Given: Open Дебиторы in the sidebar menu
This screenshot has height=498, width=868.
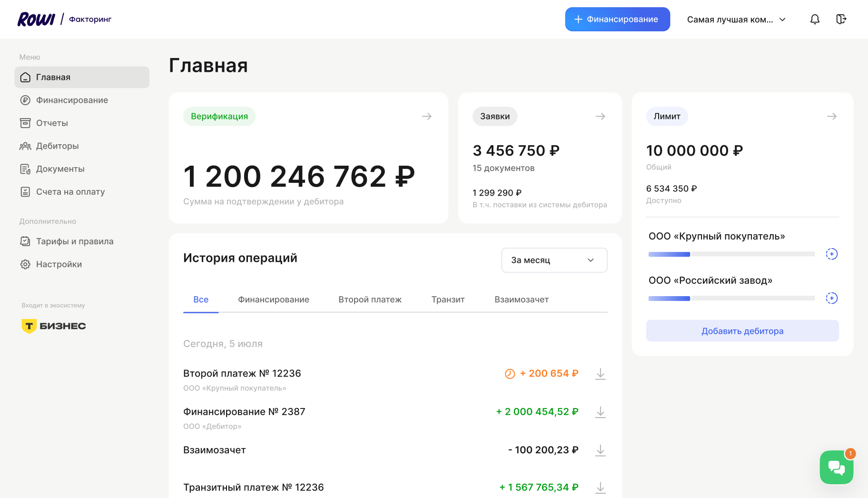Looking at the screenshot, I should click(57, 146).
